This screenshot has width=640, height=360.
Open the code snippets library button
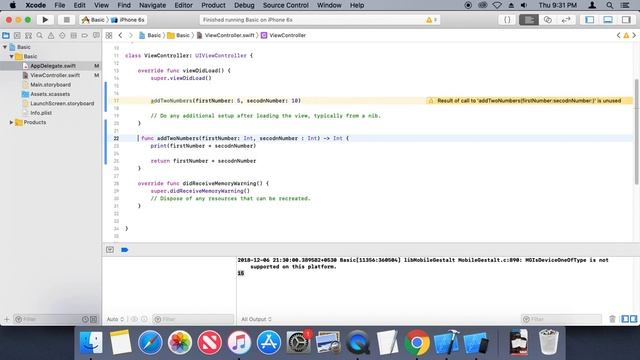coord(507,20)
